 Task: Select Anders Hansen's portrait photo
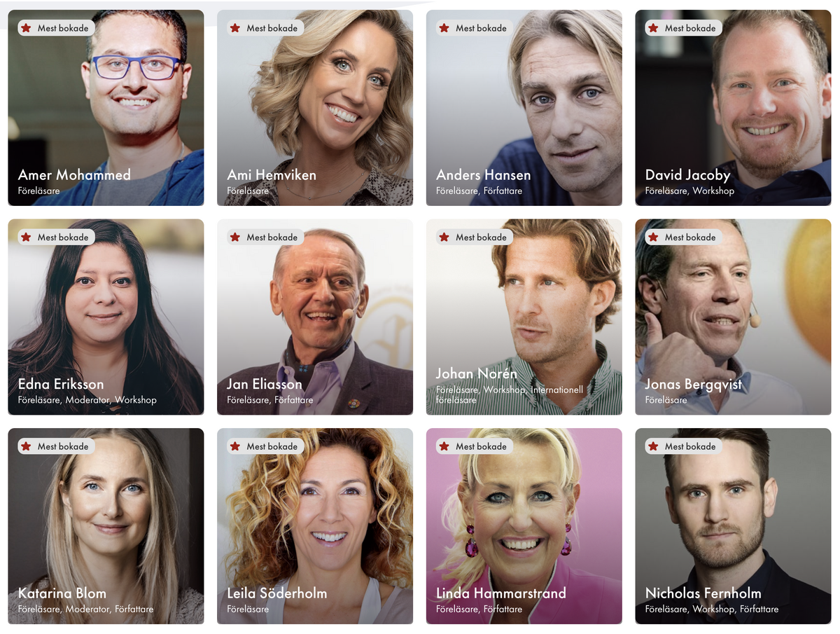[x=524, y=107]
